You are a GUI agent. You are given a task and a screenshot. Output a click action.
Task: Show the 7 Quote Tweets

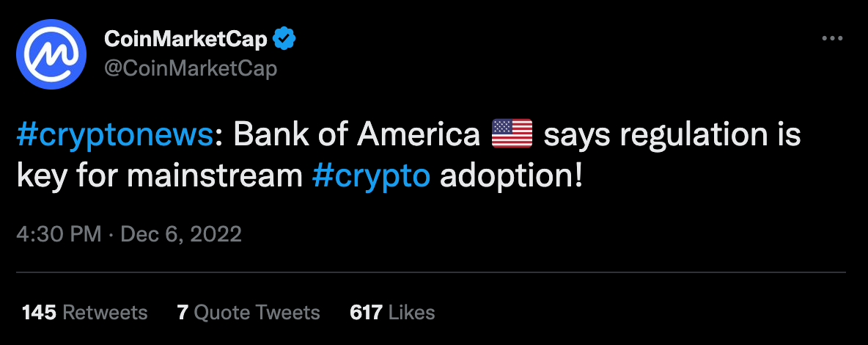coord(249,312)
